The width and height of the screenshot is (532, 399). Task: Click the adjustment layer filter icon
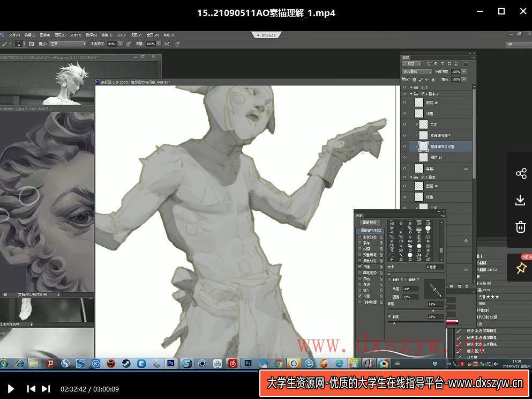(x=436, y=64)
